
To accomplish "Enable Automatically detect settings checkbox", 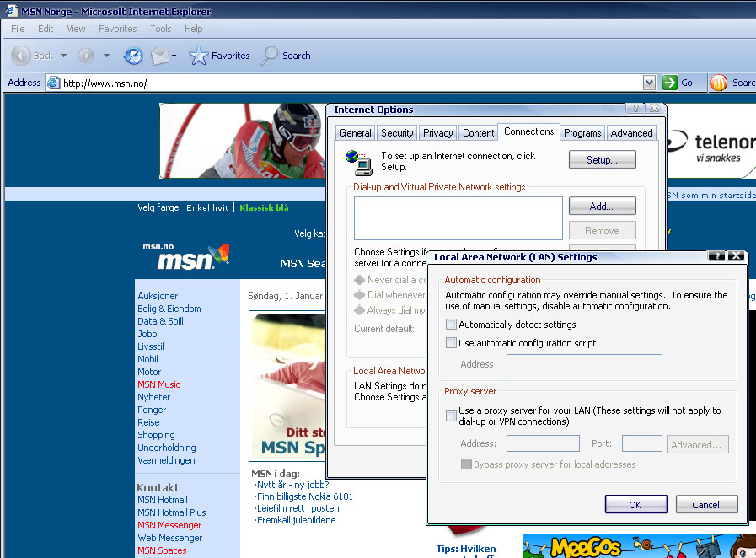I will coord(451,324).
